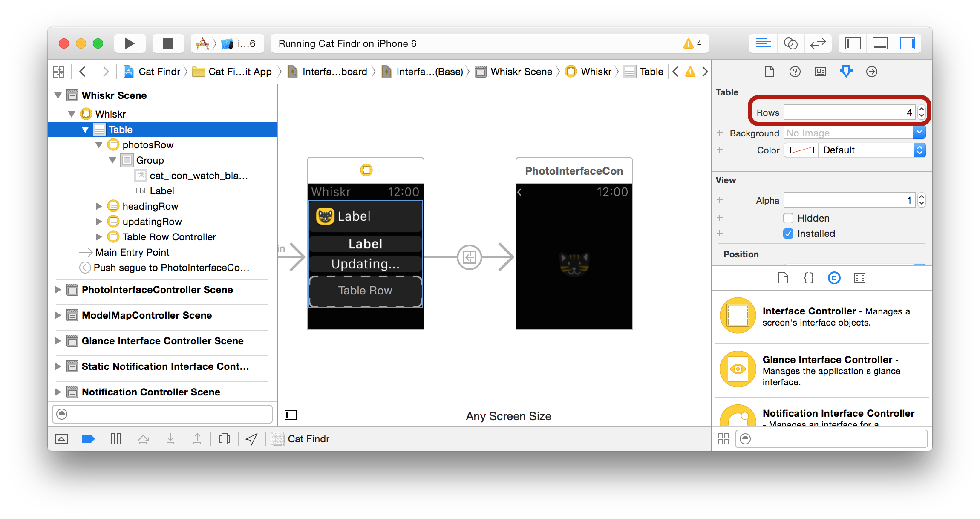Switch to Version editor
The width and height of the screenshot is (980, 519).
[818, 43]
